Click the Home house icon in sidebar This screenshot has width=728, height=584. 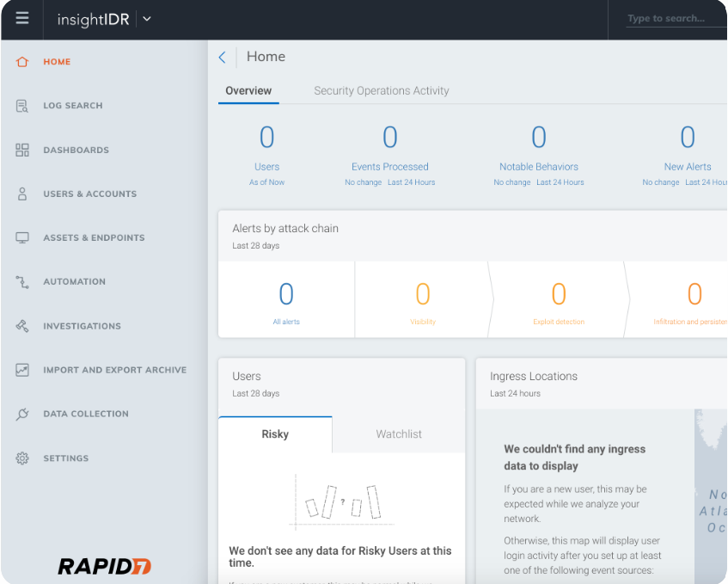pyautogui.click(x=22, y=62)
